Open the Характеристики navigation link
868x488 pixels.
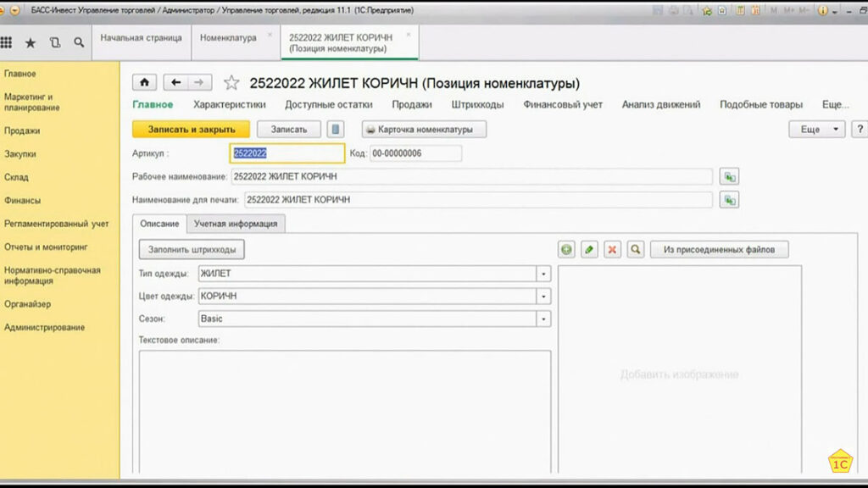[229, 104]
